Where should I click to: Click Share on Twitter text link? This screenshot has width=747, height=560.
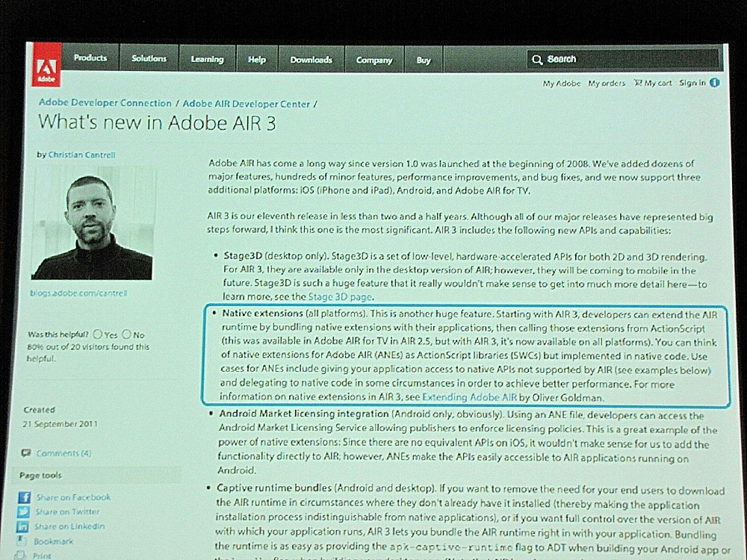67,511
